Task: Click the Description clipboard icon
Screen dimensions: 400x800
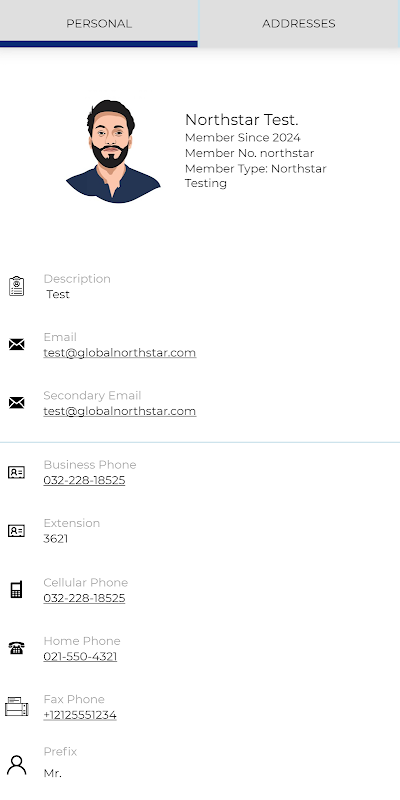Action: [16, 286]
